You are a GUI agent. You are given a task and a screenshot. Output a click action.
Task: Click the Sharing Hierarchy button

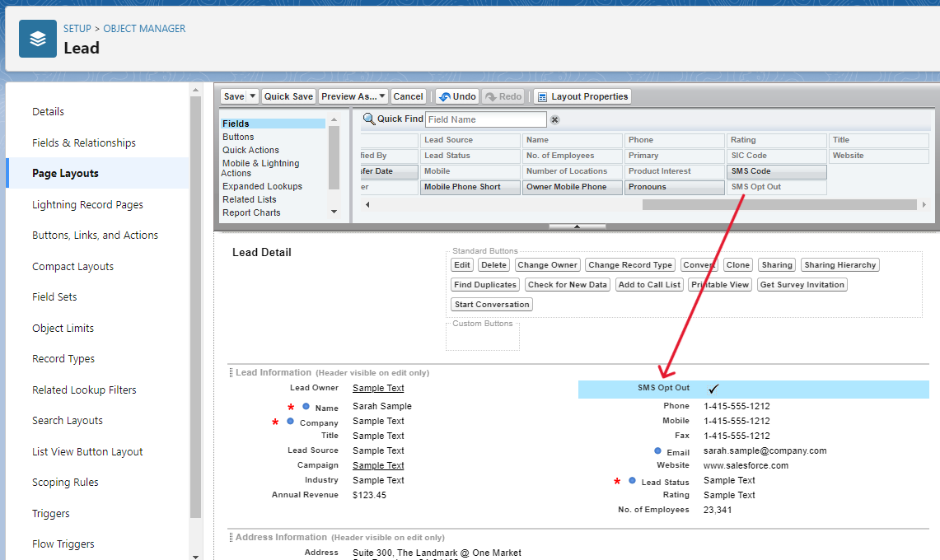[839, 265]
